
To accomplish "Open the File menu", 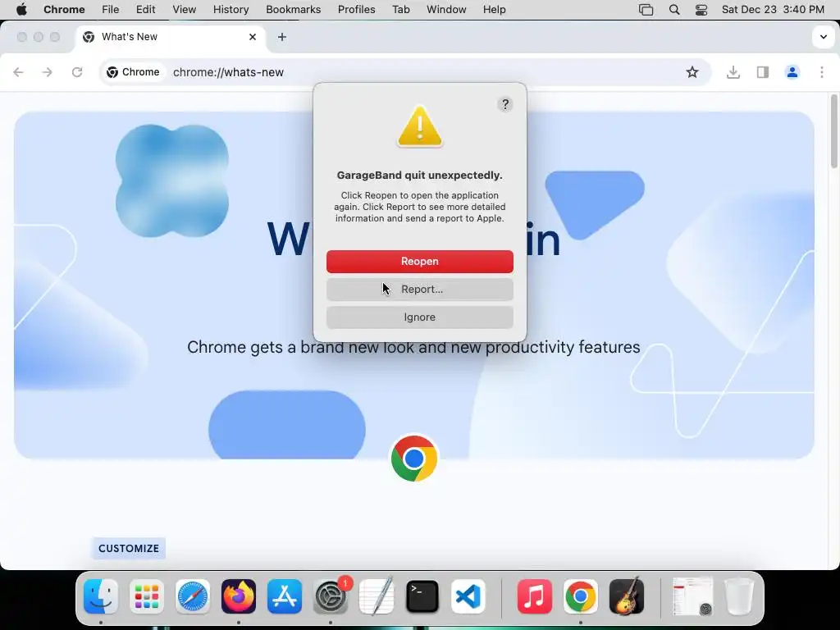I will (111, 10).
